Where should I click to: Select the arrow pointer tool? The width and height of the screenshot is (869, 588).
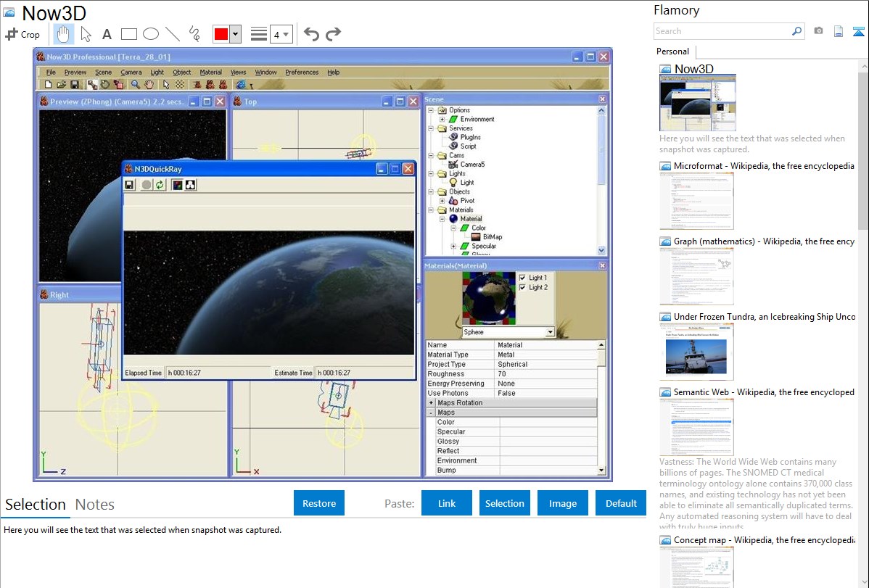pyautogui.click(x=86, y=34)
